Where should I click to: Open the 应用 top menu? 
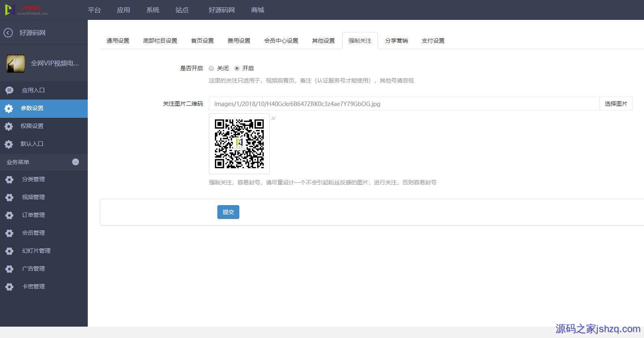[124, 10]
